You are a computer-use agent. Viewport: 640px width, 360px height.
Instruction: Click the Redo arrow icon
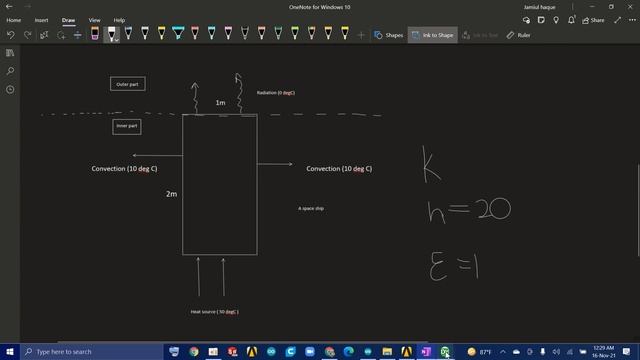tap(27, 35)
